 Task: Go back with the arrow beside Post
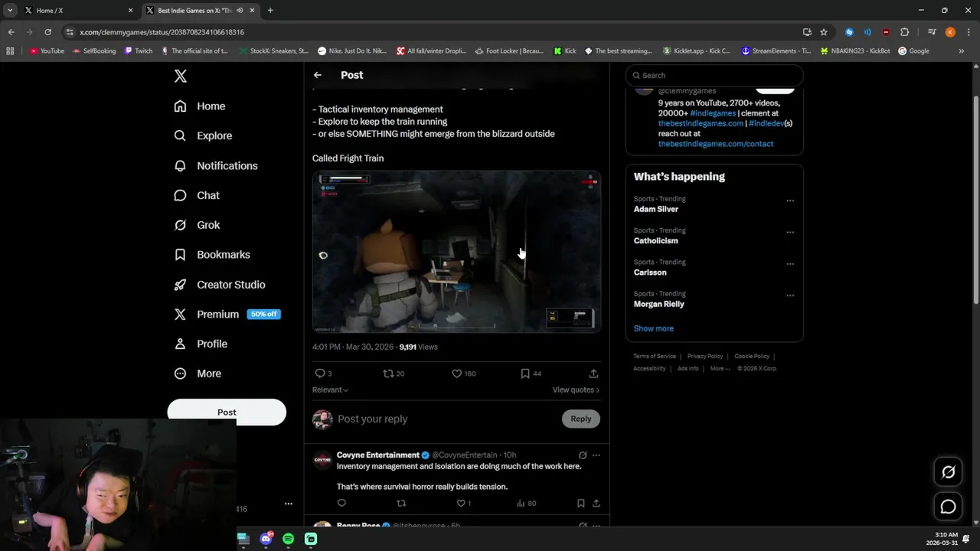point(318,75)
